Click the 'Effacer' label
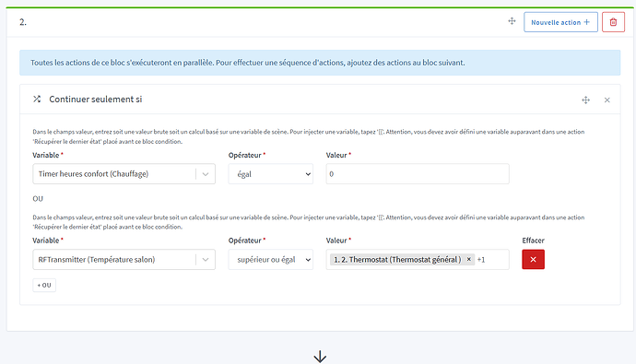636x364 pixels. (x=533, y=241)
